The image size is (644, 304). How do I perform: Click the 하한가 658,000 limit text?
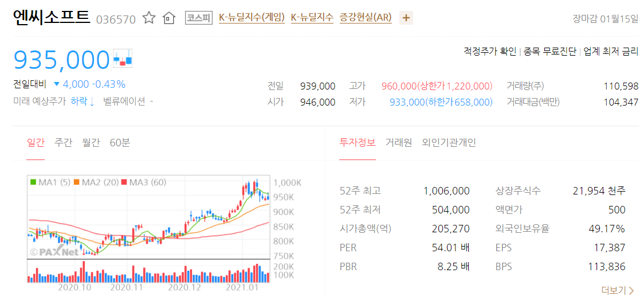tap(458, 102)
